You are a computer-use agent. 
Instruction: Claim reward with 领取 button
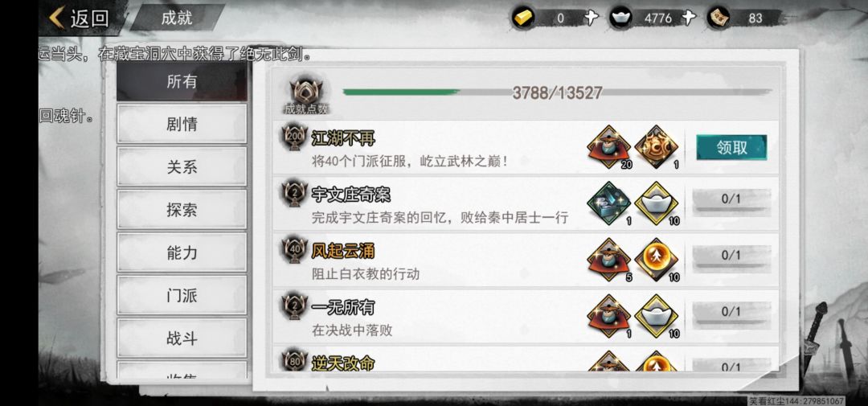tap(731, 147)
